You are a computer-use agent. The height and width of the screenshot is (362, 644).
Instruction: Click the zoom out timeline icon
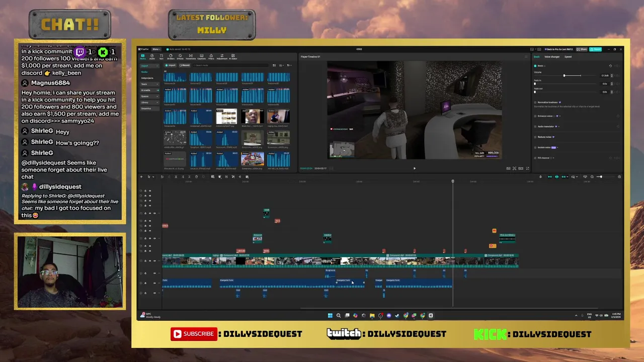click(592, 176)
